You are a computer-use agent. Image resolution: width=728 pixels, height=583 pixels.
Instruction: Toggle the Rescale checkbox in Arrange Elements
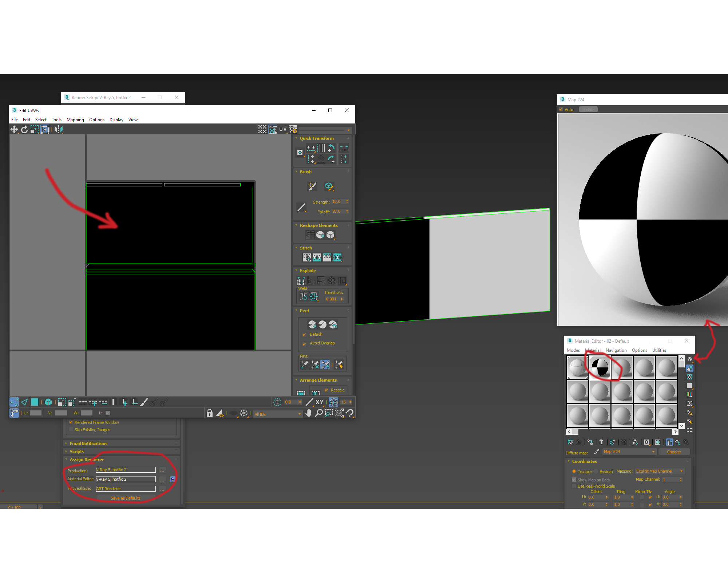(327, 390)
